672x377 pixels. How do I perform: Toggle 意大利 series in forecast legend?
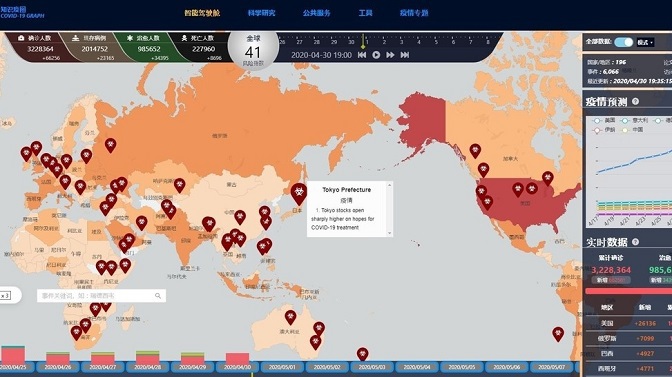(634, 120)
